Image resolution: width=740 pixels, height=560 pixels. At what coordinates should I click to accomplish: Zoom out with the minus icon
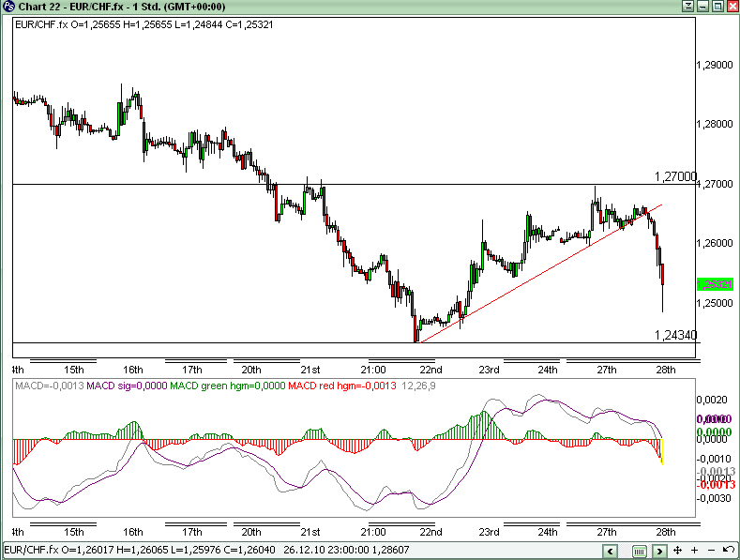coord(711,550)
